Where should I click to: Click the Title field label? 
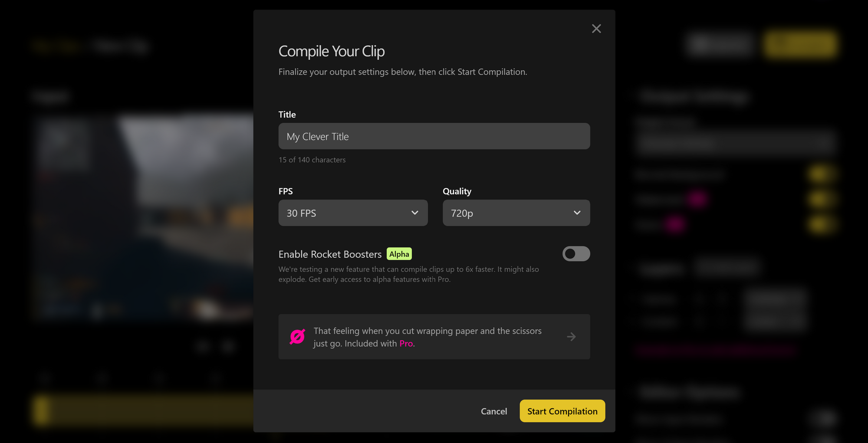[287, 115]
